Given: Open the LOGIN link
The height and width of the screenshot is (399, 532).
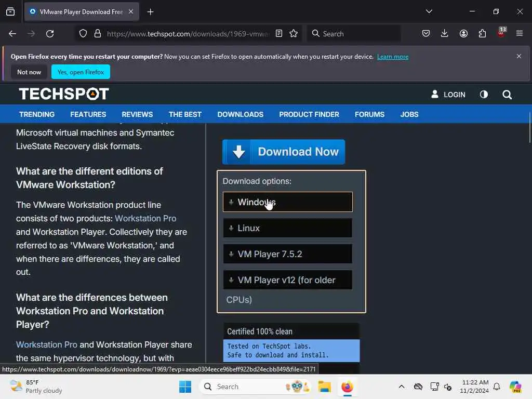Looking at the screenshot, I should (448, 95).
